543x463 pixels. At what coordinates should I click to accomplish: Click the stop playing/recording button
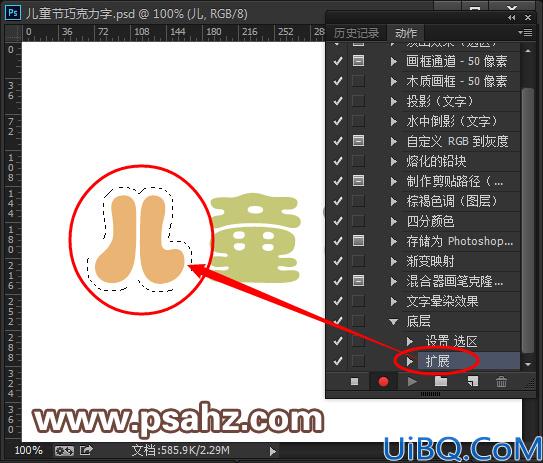pos(354,382)
